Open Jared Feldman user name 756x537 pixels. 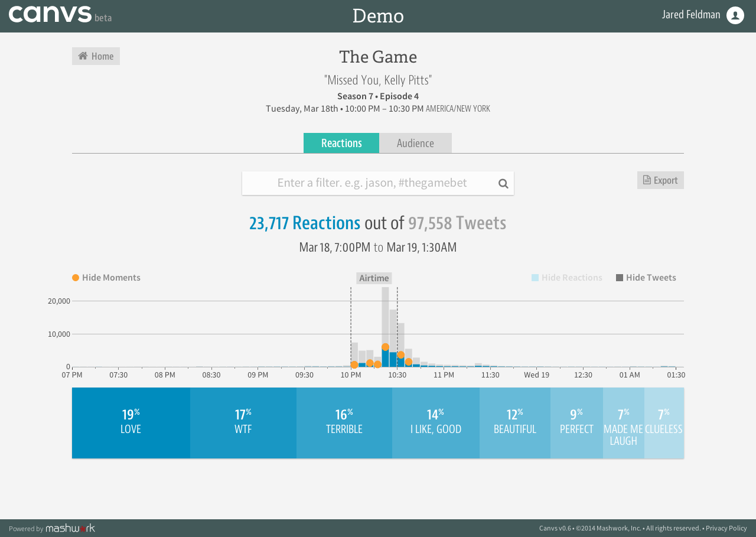tap(691, 15)
